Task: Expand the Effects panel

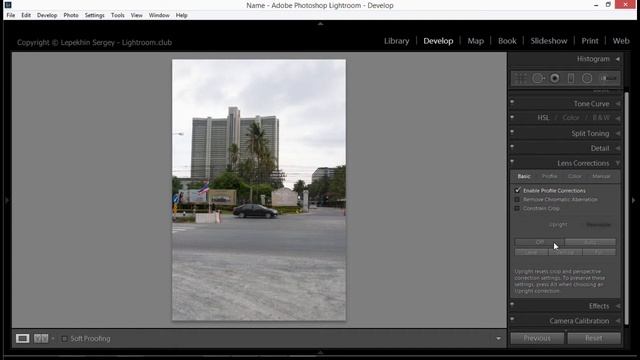Action: [618, 306]
